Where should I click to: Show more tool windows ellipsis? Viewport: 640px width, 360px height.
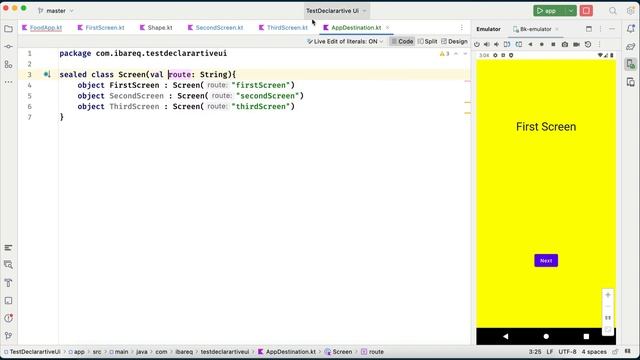tap(8, 82)
